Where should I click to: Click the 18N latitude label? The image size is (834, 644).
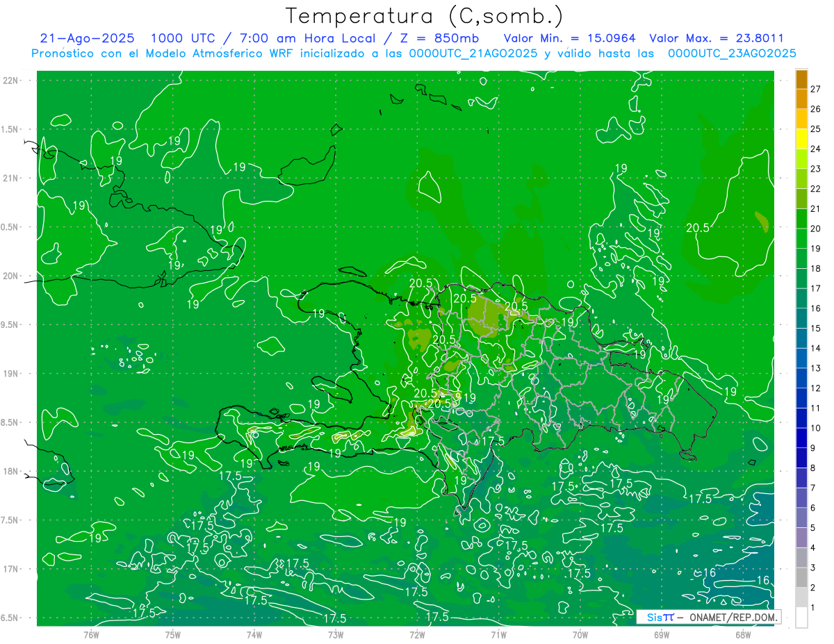pos(11,471)
